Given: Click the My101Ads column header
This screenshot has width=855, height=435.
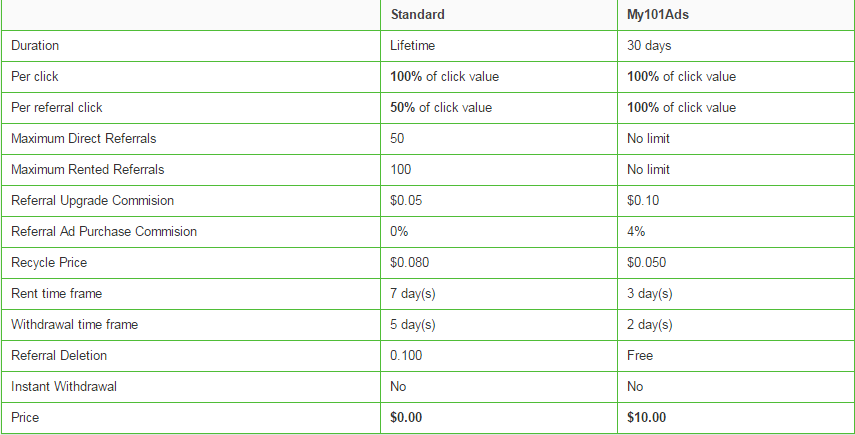Looking at the screenshot, I should pyautogui.click(x=658, y=15).
